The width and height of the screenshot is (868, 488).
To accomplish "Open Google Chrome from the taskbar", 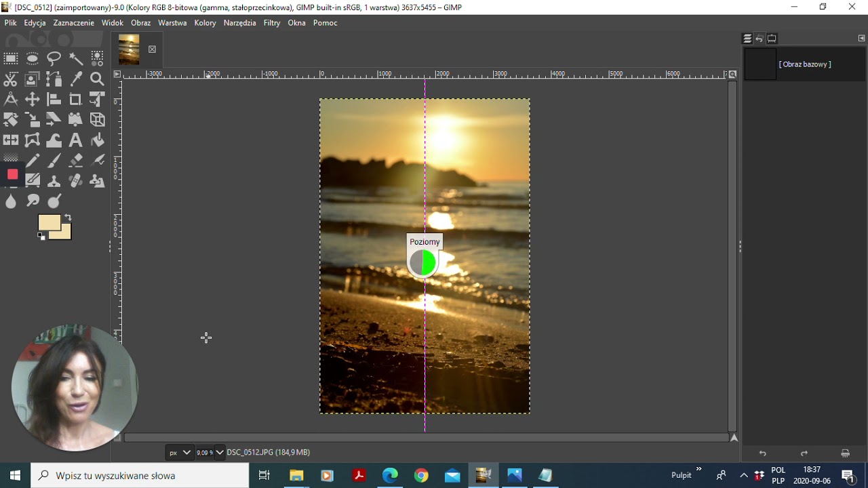I will (x=421, y=476).
